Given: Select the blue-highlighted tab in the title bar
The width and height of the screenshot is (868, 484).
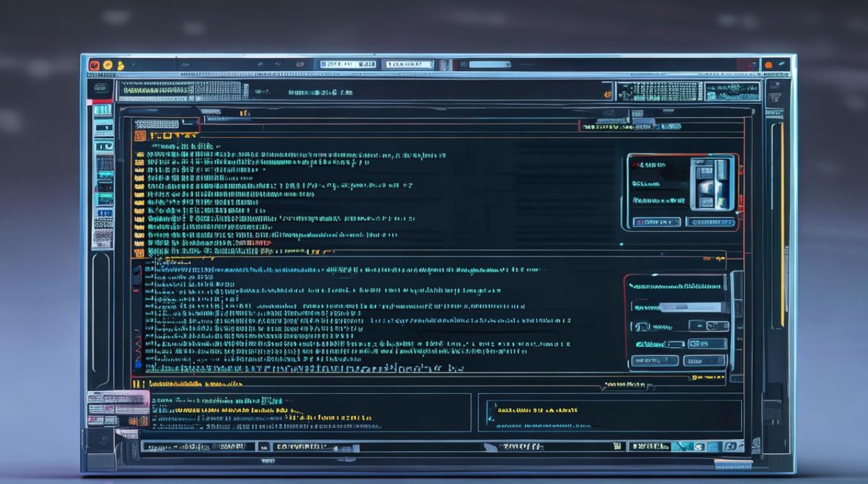Looking at the screenshot, I should point(348,65).
